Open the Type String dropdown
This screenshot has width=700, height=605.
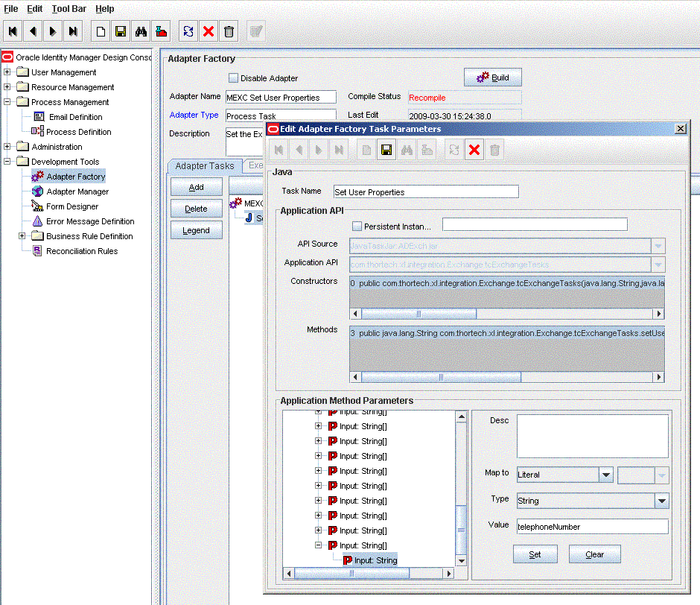tap(661, 501)
